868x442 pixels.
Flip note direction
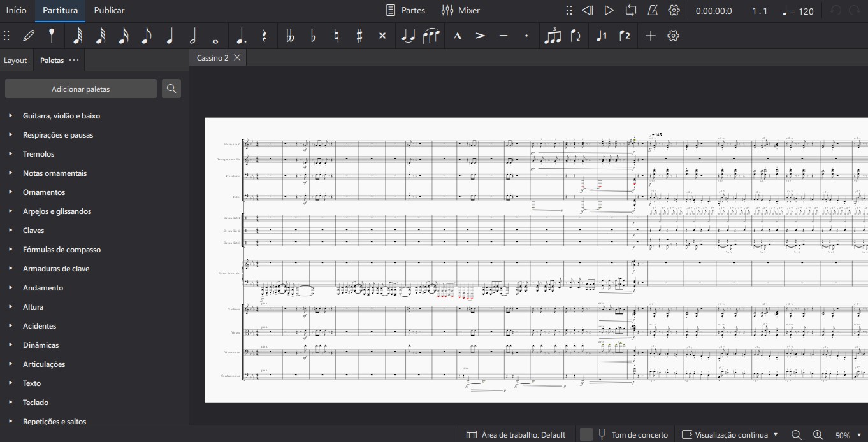click(575, 36)
